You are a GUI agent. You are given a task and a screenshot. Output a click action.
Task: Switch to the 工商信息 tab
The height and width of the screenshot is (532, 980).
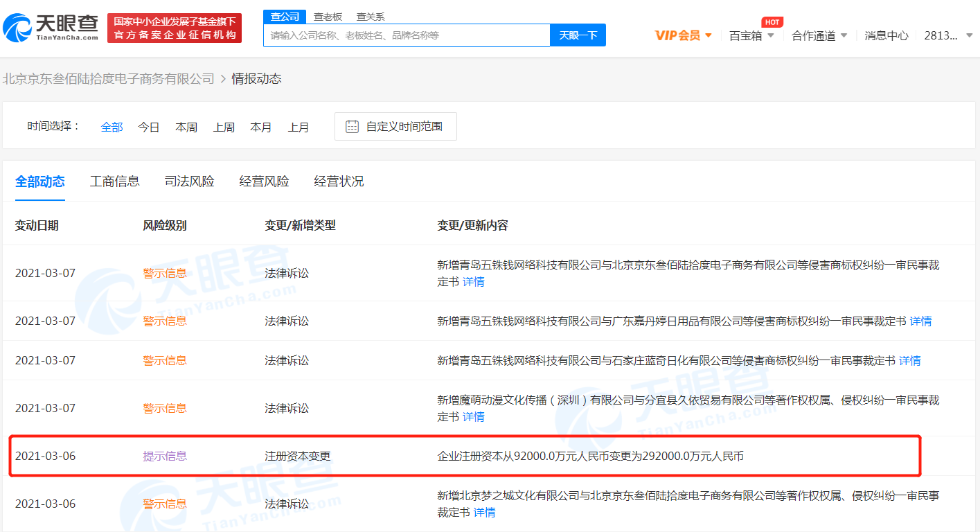click(x=115, y=181)
